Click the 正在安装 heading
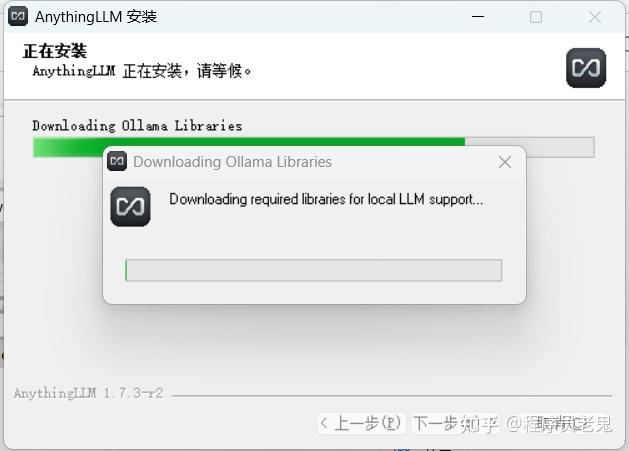Screen dimensions: 629x451 (55, 51)
